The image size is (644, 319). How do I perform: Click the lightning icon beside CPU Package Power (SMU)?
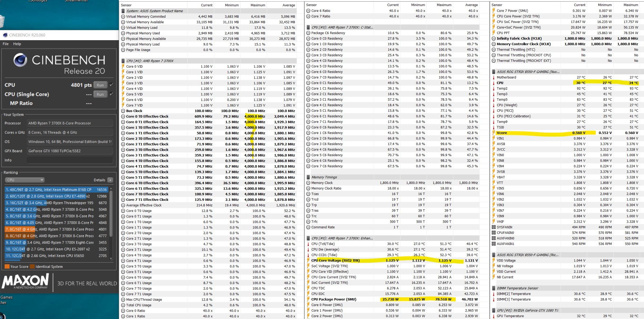click(308, 299)
